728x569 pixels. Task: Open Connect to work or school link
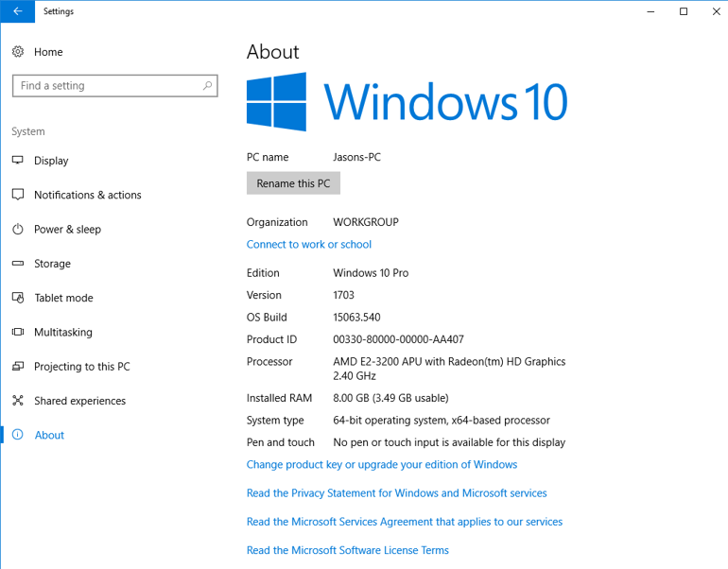click(309, 244)
